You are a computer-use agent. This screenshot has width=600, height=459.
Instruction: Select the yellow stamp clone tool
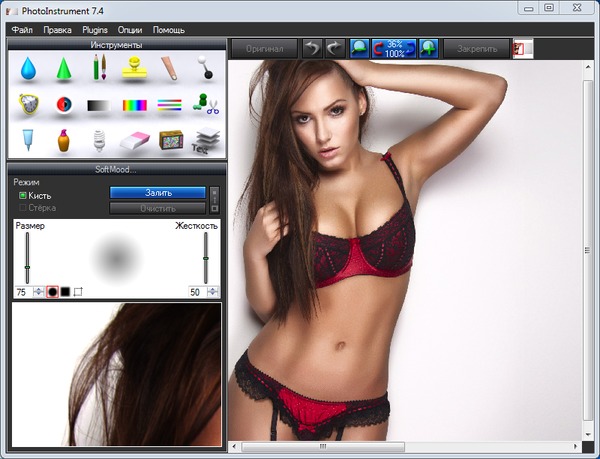[x=135, y=68]
